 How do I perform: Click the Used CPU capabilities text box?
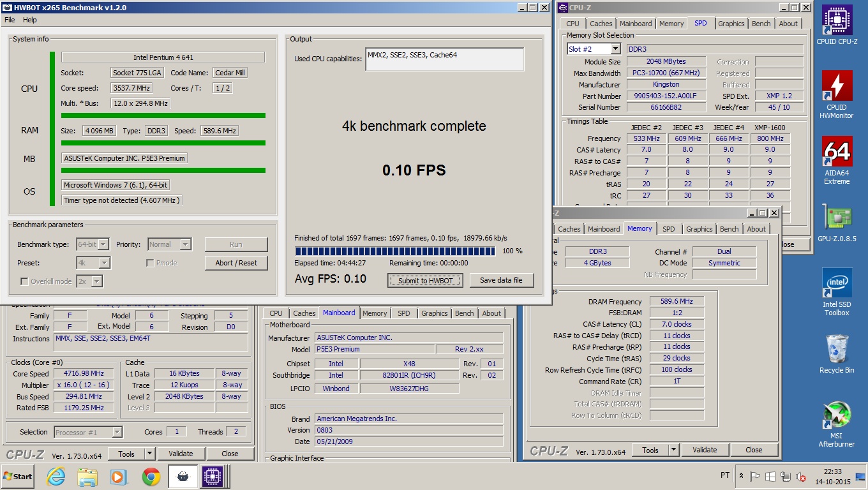point(445,59)
